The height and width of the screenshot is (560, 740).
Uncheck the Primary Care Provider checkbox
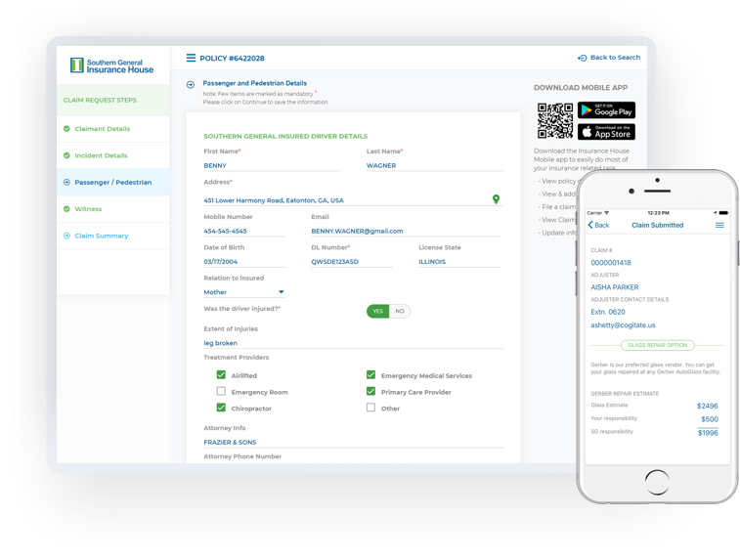tap(370, 391)
